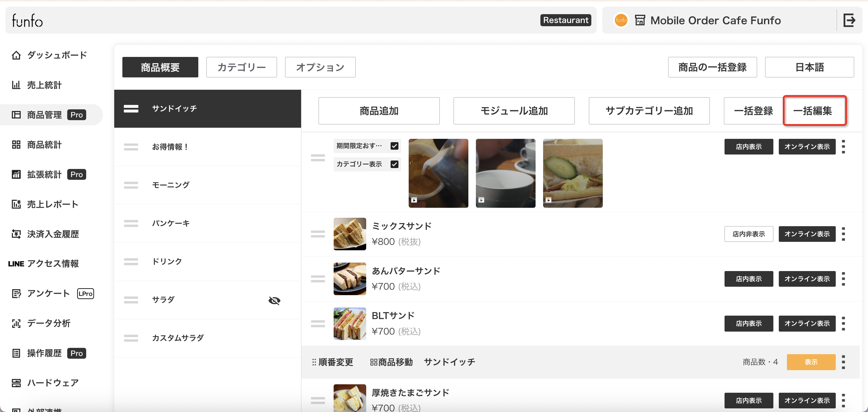The image size is (868, 412).
Task: Toggle 店内非表示 for ミックスサンド
Action: coord(749,234)
